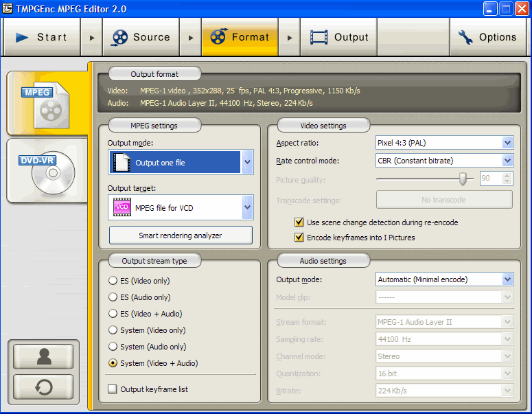532x414 pixels.
Task: Select the MPEG output format icon
Action: [x=46, y=104]
